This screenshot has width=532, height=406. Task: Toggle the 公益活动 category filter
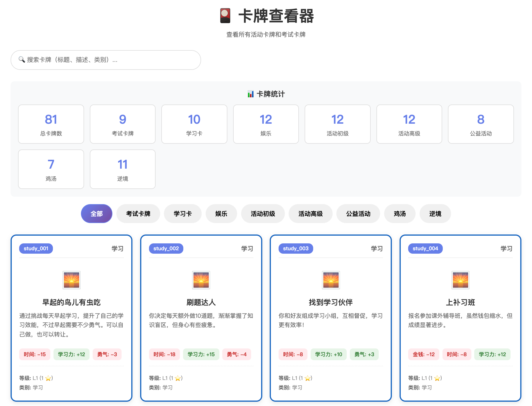coord(358,214)
